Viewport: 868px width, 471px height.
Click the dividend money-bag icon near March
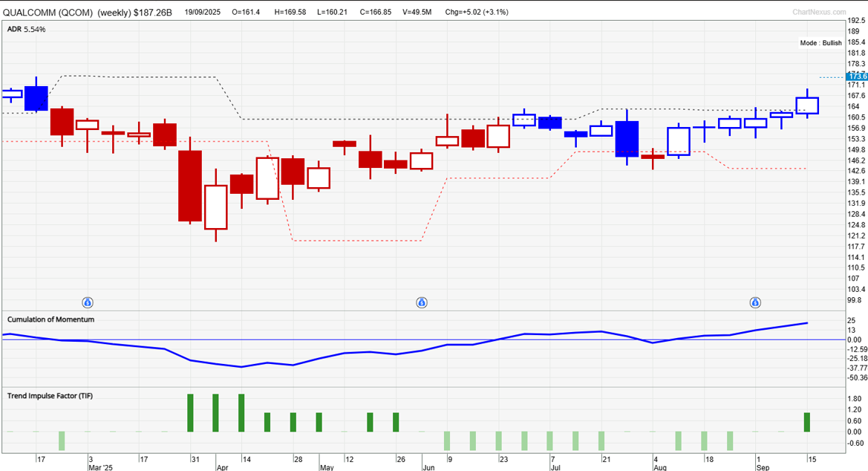tap(88, 302)
